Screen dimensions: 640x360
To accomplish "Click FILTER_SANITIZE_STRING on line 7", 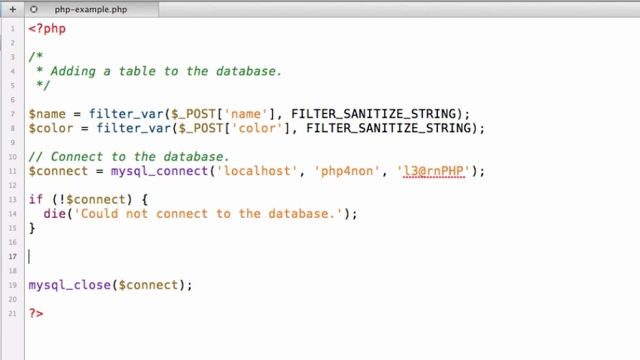I will click(x=373, y=114).
